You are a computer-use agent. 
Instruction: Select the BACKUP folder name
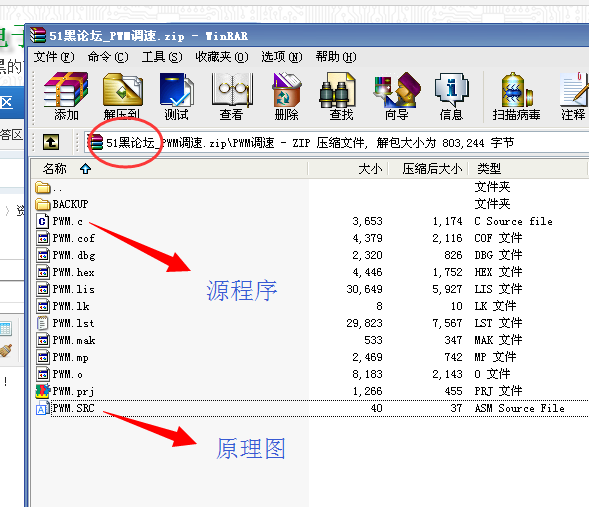(70, 204)
